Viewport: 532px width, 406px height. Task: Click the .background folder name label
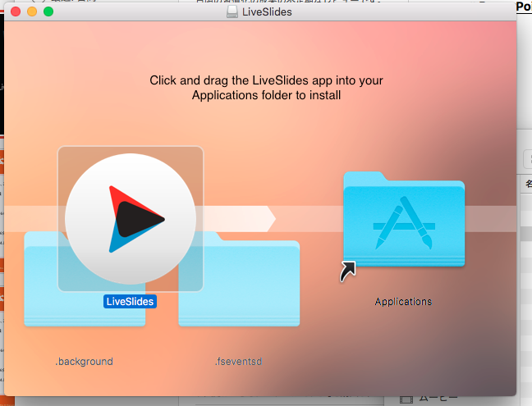(84, 361)
